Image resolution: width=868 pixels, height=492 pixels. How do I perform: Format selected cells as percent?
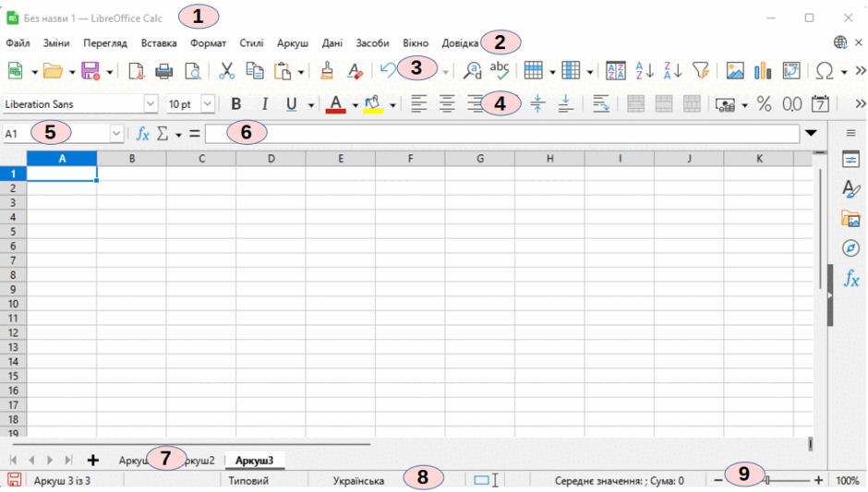coord(764,104)
